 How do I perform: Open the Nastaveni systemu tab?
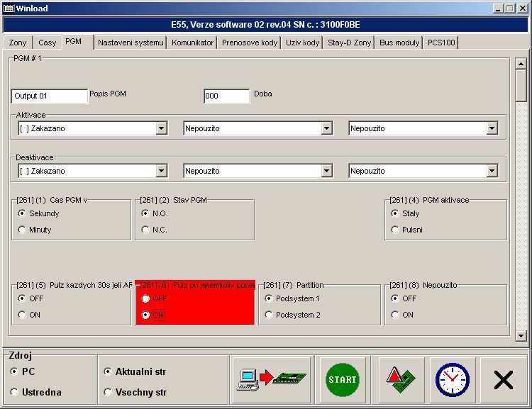(131, 43)
